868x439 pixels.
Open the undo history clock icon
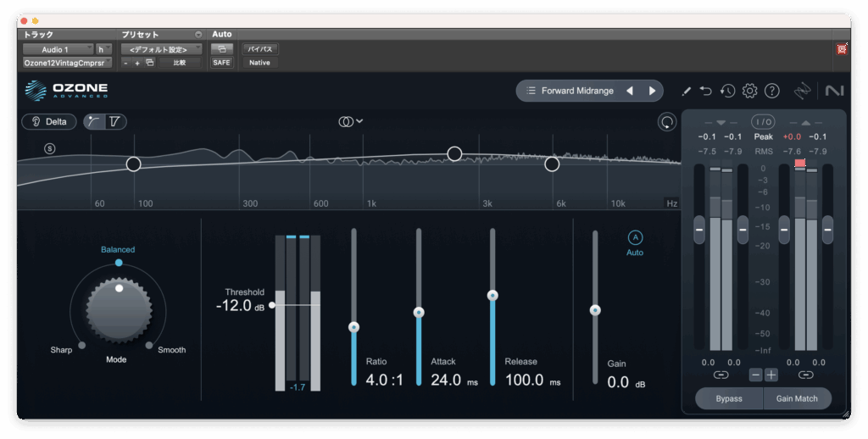point(727,91)
